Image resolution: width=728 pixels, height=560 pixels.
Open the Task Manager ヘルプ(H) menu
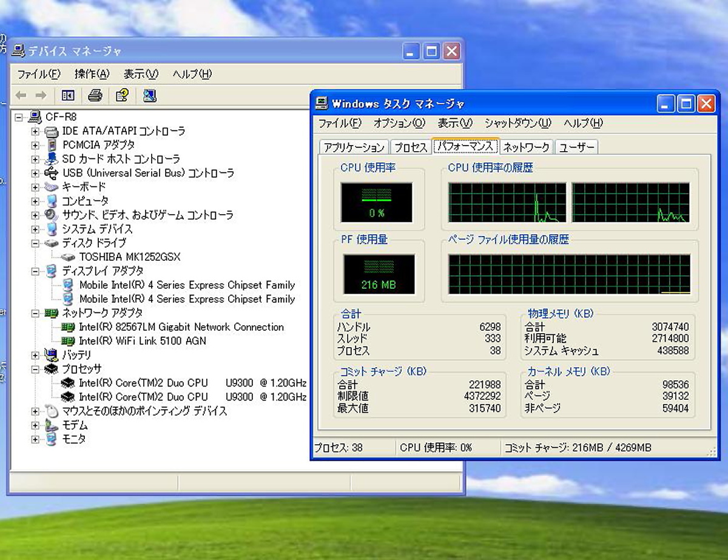pyautogui.click(x=583, y=123)
